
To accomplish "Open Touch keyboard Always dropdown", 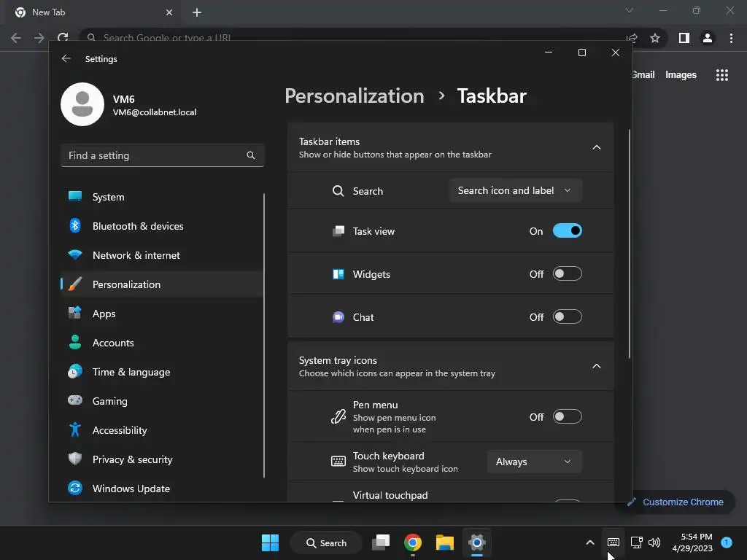I will tap(534, 462).
